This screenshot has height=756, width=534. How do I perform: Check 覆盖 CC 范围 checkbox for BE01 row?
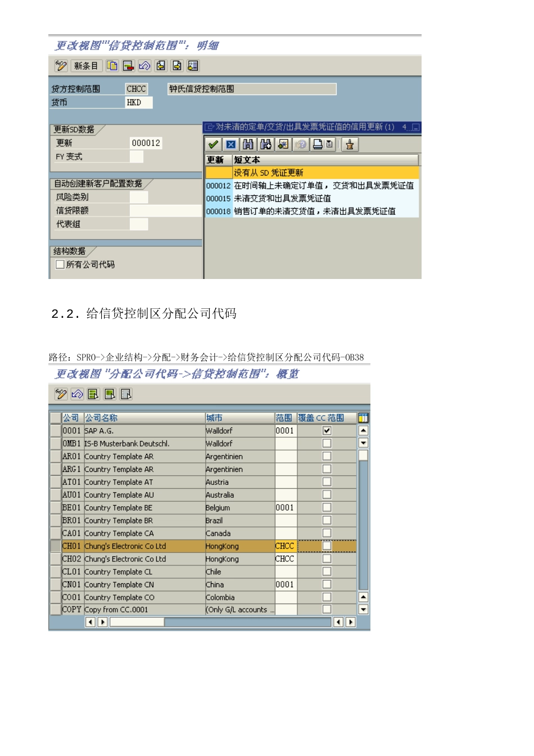[327, 507]
